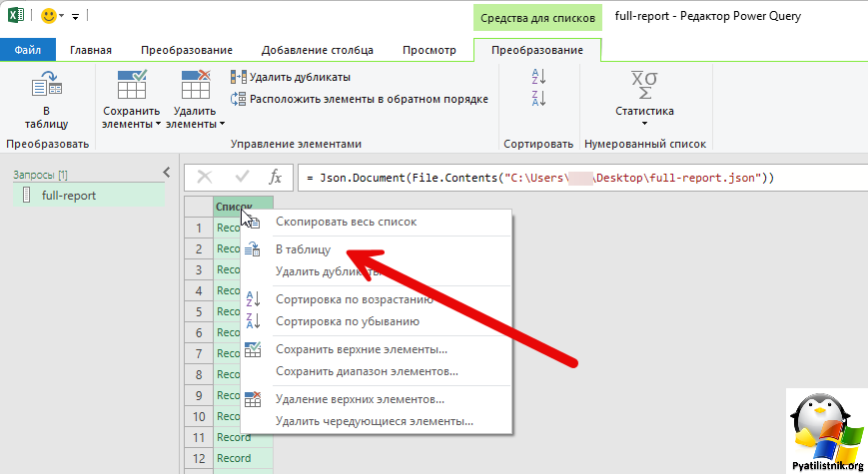Choose Удаление верхних элементов… menu item
868x474 pixels.
(x=376, y=399)
